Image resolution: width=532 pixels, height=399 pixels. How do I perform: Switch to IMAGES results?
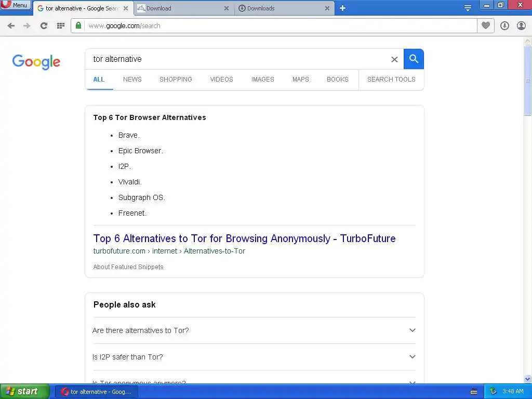coord(262,79)
